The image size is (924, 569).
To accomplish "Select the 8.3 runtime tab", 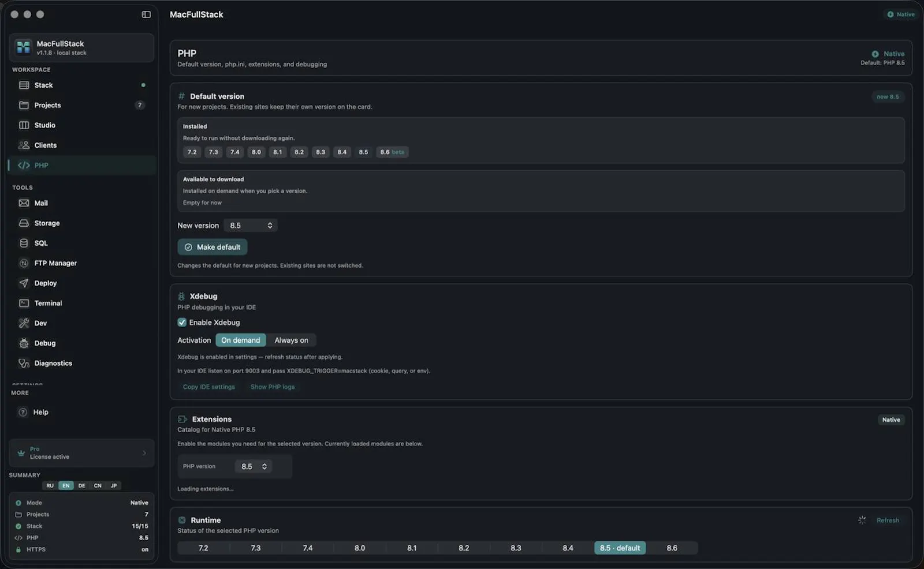I will pos(516,548).
